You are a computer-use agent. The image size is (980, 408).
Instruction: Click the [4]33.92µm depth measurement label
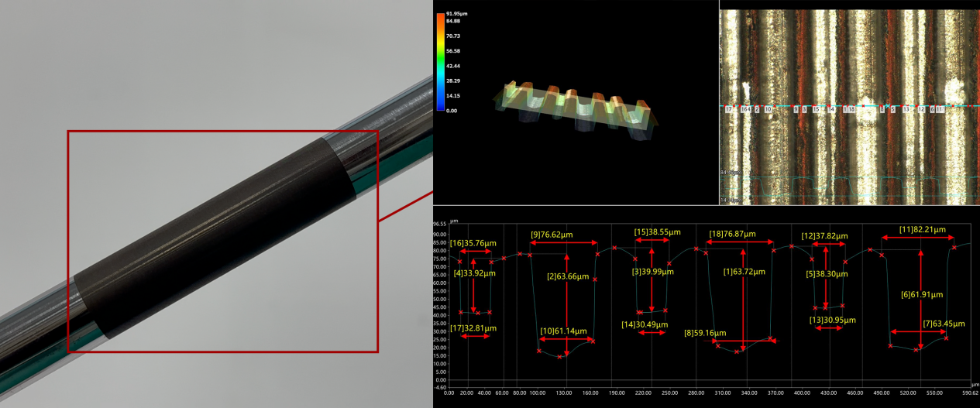pyautogui.click(x=474, y=273)
